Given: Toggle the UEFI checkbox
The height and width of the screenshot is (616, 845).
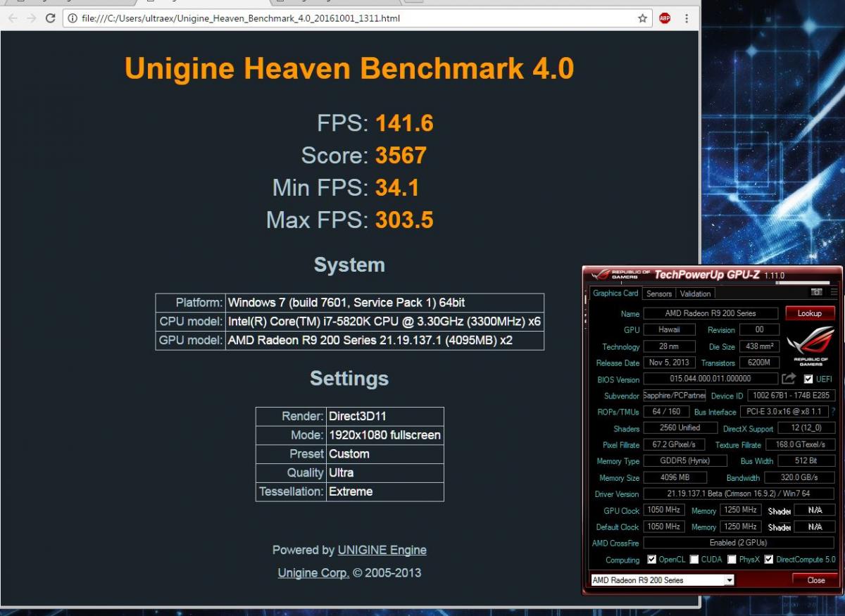Looking at the screenshot, I should coord(808,379).
